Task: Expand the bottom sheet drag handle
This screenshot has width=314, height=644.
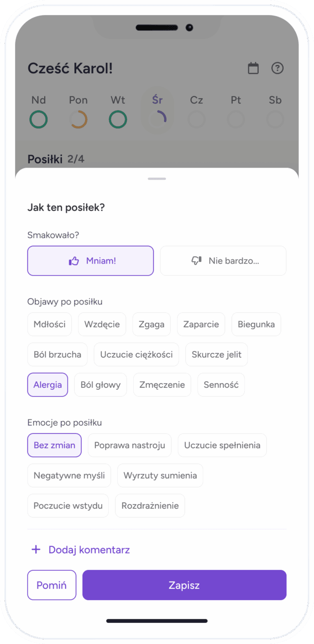Action: 157,179
